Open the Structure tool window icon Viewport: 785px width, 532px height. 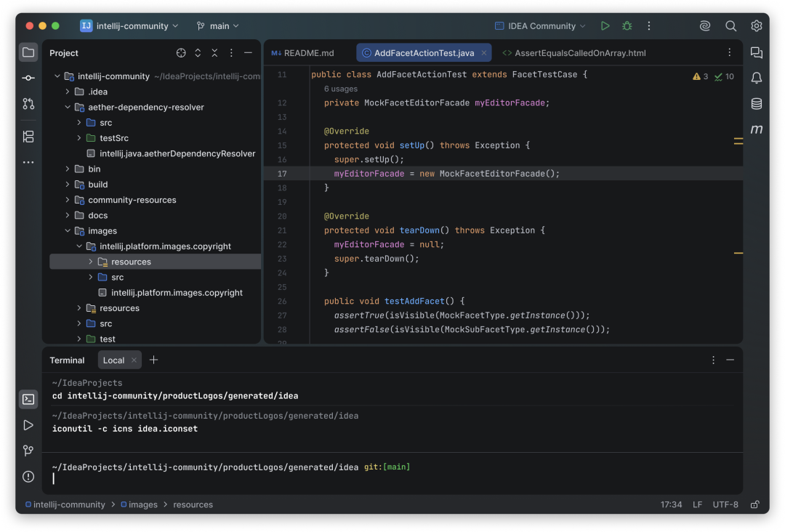pos(28,137)
